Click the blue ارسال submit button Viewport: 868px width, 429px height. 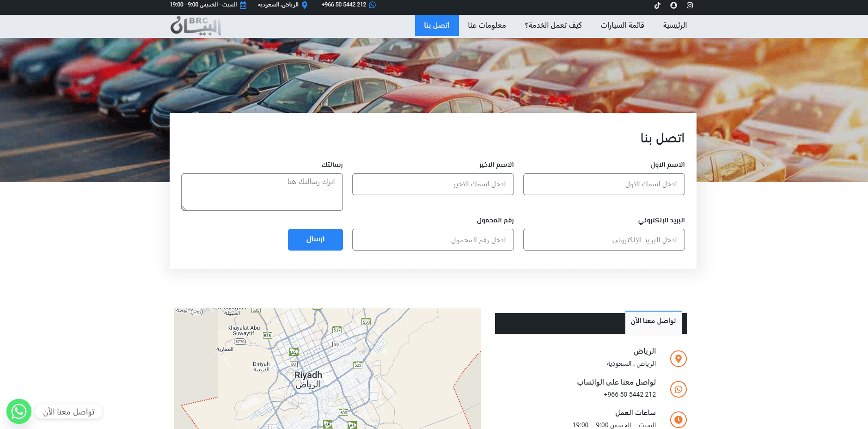tap(315, 239)
